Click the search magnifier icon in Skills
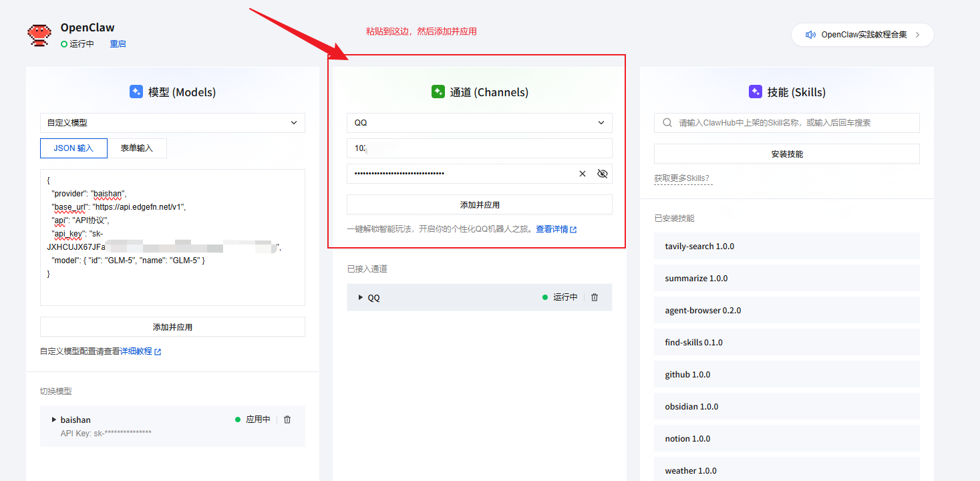This screenshot has width=980, height=481. 667,123
